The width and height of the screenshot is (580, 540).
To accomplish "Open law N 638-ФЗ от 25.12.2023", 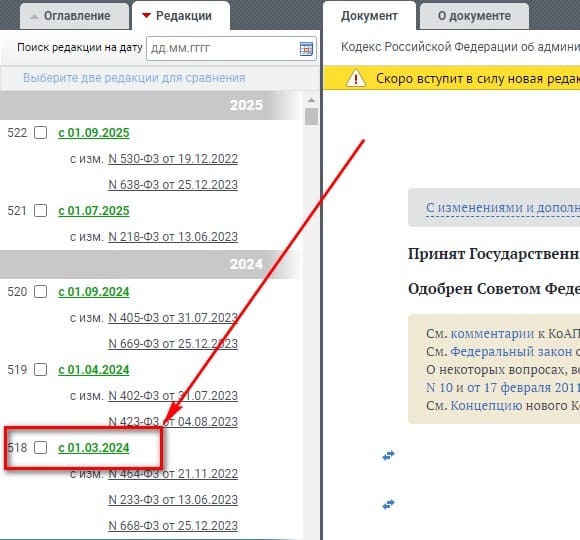I will coord(173,185).
